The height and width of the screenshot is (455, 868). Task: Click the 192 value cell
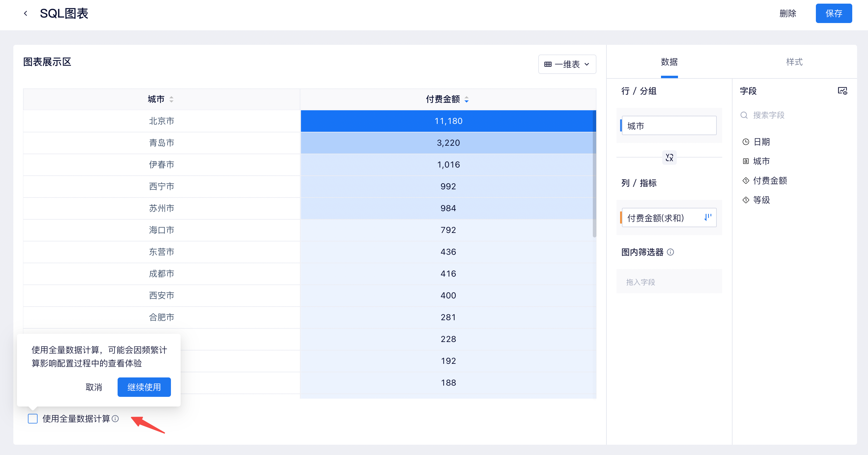448,361
